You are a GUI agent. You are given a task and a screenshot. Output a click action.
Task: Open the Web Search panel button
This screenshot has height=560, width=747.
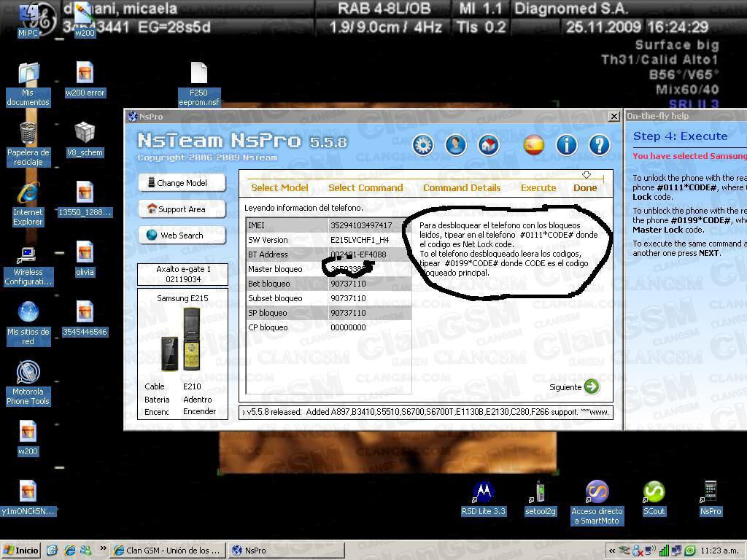pyautogui.click(x=181, y=235)
